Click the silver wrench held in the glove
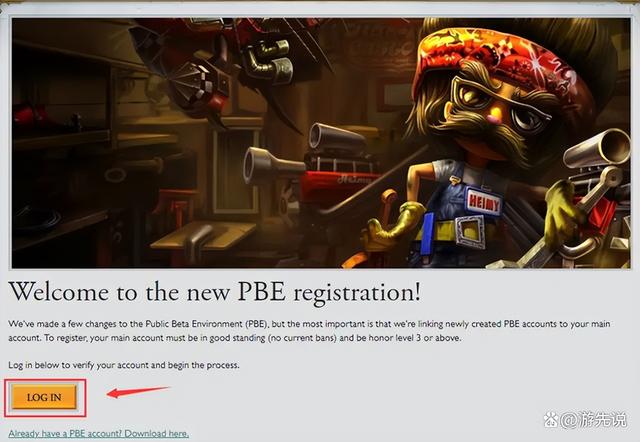The width and height of the screenshot is (640, 442). point(563,229)
